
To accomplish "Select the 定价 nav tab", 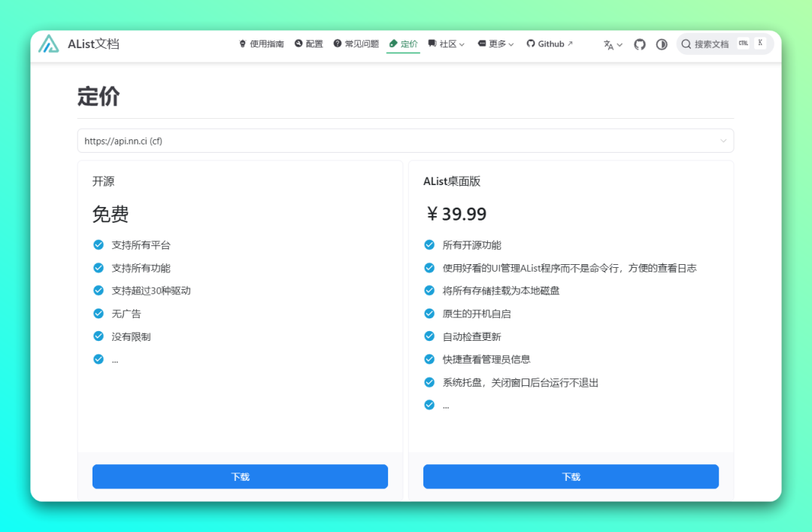I will click(404, 44).
